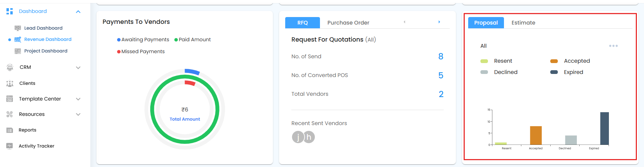The width and height of the screenshot is (644, 167).
Task: Toggle Missed Payments legend item
Action: point(141,51)
